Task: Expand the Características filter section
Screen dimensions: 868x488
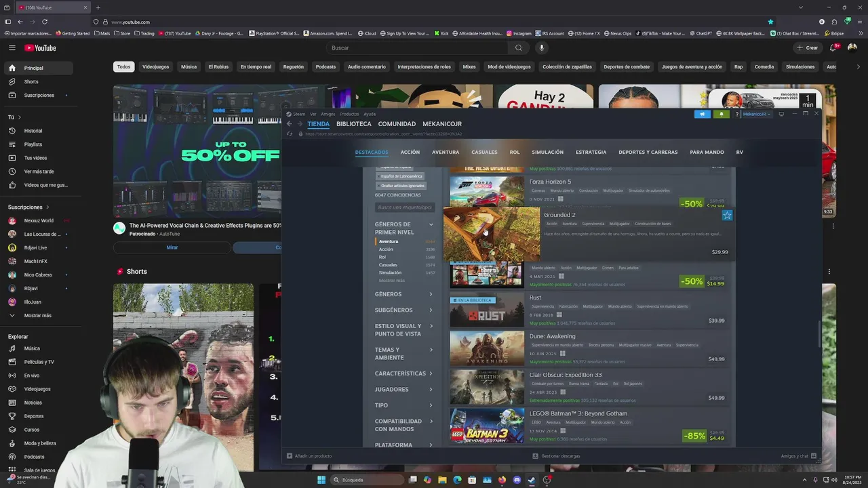Action: click(404, 373)
